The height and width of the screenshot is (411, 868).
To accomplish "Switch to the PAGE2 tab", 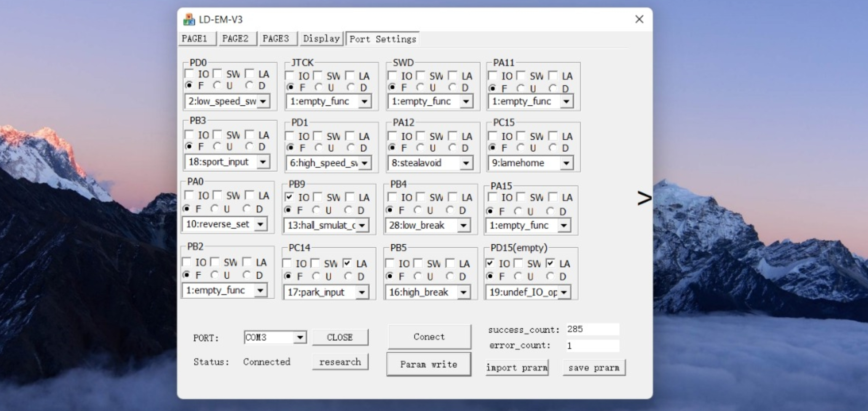I will [235, 39].
